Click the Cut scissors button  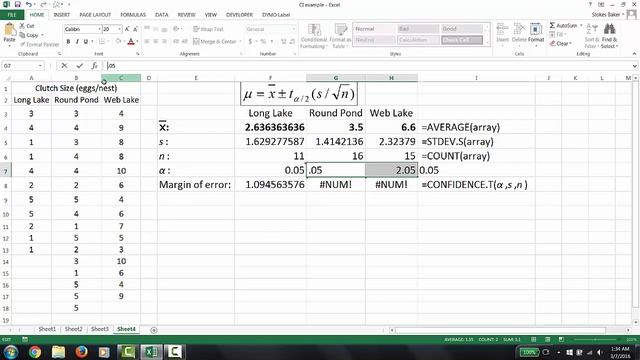point(27,26)
